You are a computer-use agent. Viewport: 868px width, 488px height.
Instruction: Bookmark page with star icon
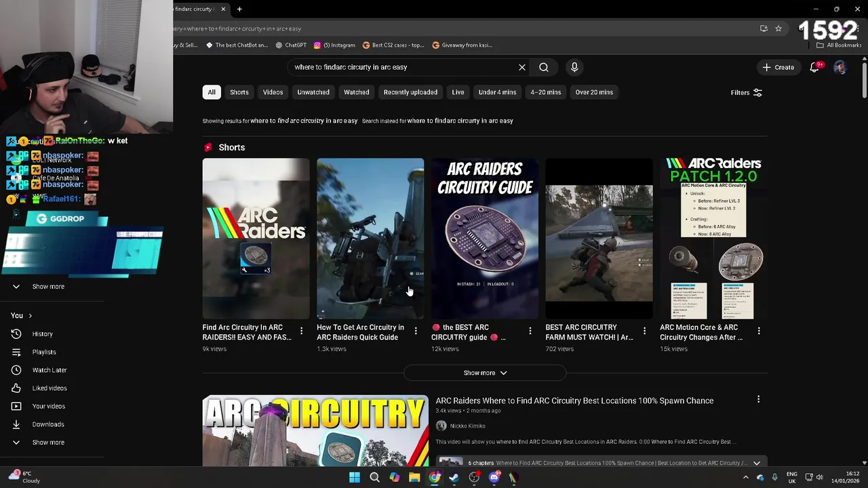(778, 28)
